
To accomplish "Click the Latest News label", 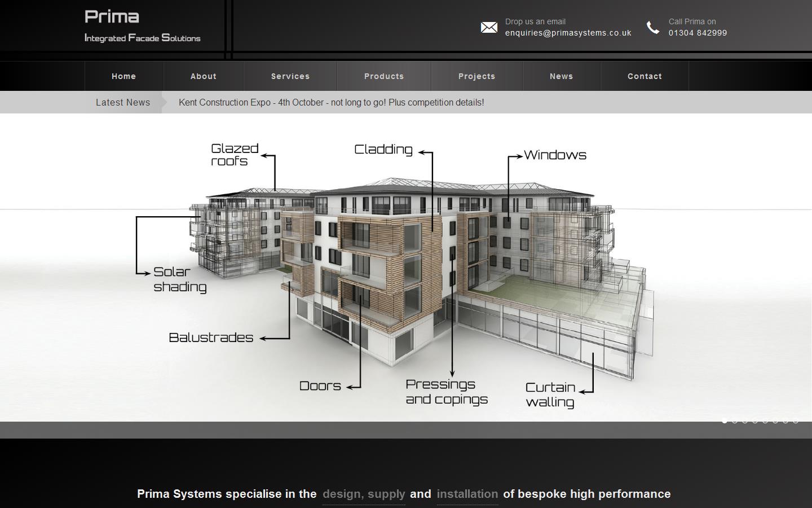I will tap(123, 102).
